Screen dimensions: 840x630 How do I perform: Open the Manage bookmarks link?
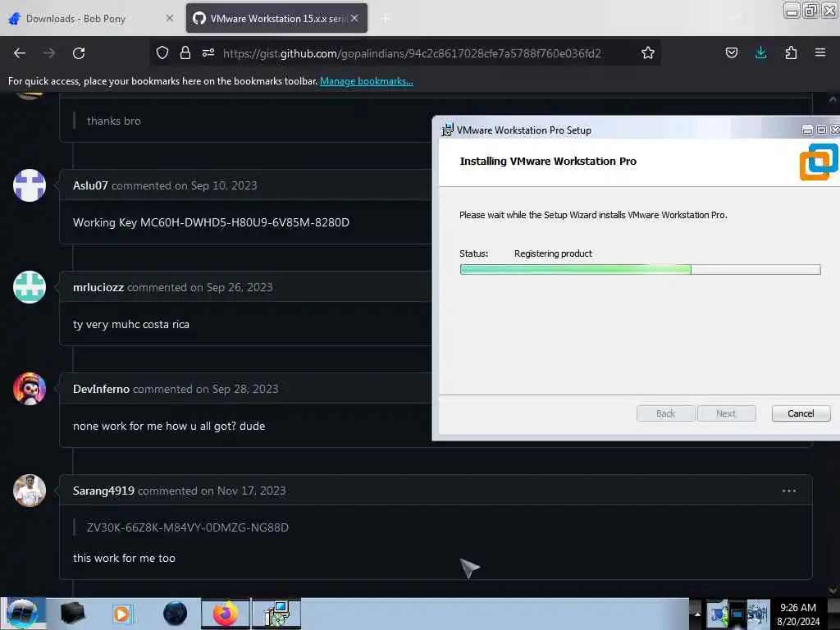point(367,81)
